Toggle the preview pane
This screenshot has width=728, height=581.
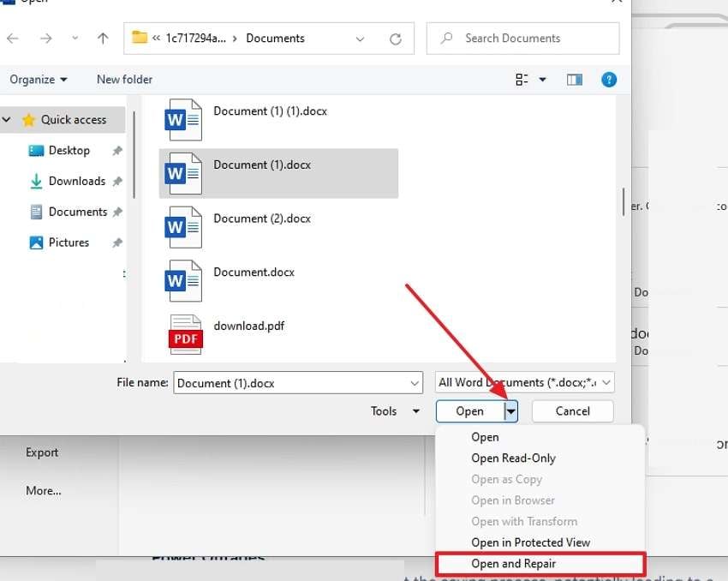click(575, 80)
